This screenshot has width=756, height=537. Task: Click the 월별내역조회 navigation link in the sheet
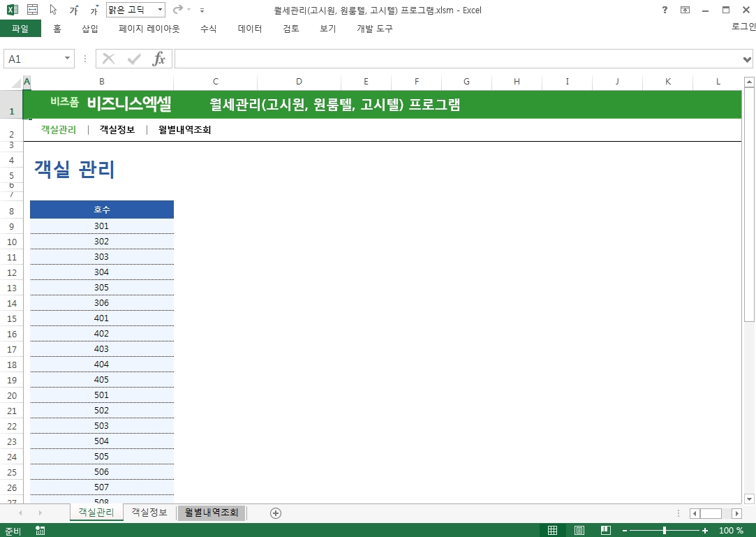[185, 129]
